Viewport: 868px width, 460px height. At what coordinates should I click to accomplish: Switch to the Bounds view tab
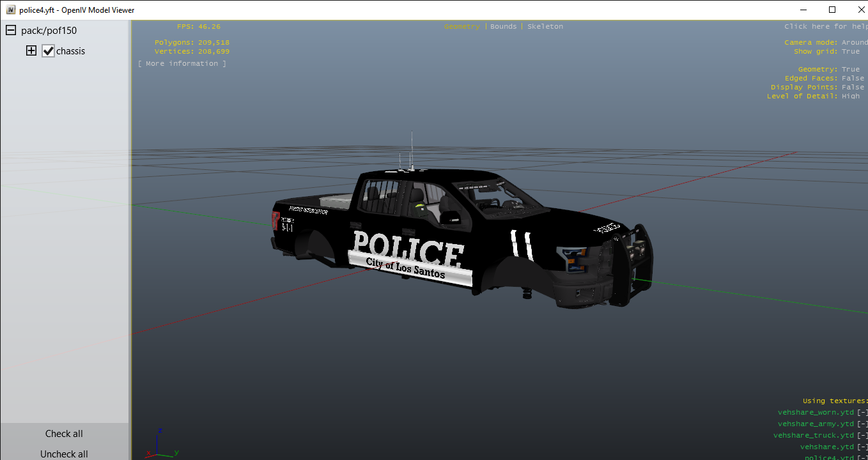click(x=503, y=27)
